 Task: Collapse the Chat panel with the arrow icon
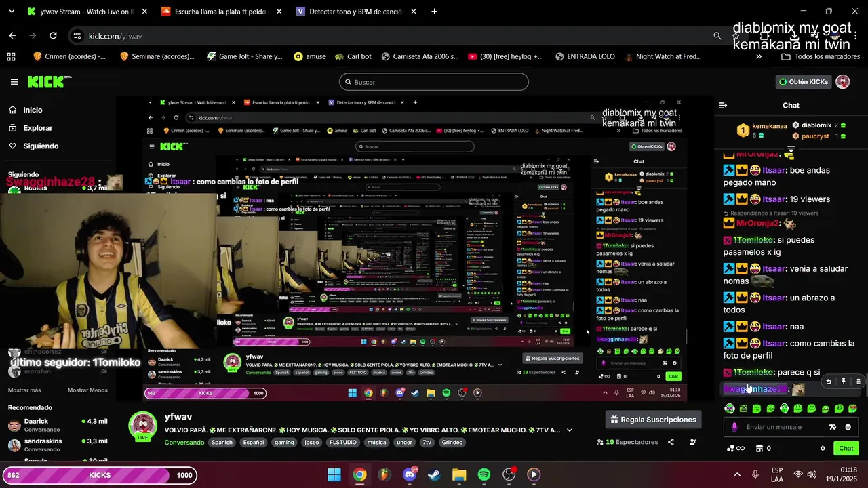tap(723, 106)
